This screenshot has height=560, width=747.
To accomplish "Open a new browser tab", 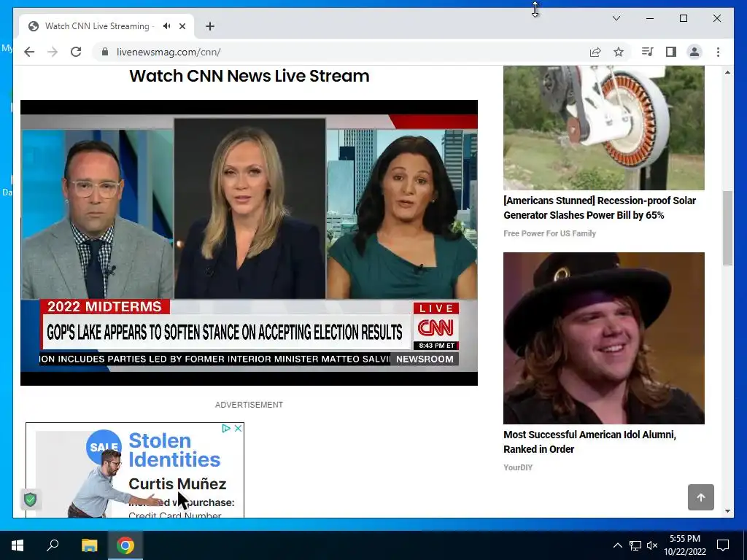I will (x=210, y=26).
